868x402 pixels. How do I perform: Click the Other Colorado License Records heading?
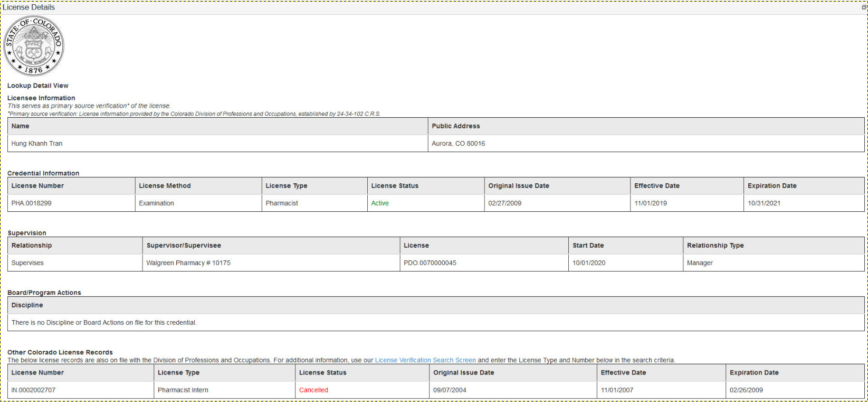pos(60,352)
